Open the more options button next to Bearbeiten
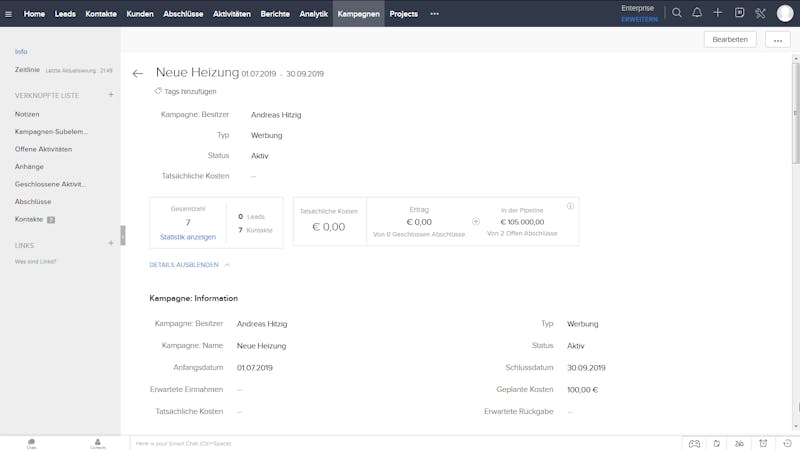This screenshot has width=800, height=450. [778, 40]
